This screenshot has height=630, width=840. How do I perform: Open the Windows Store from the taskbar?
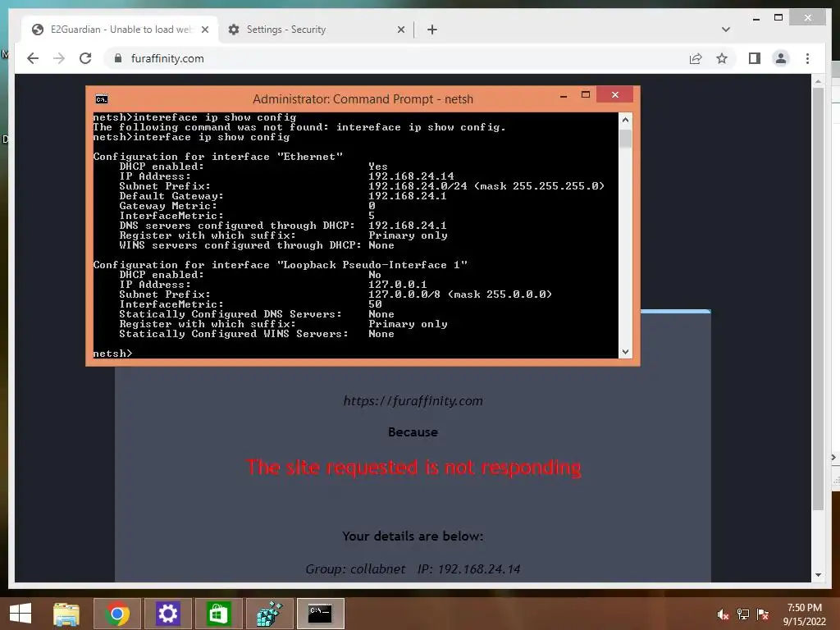pyautogui.click(x=218, y=614)
